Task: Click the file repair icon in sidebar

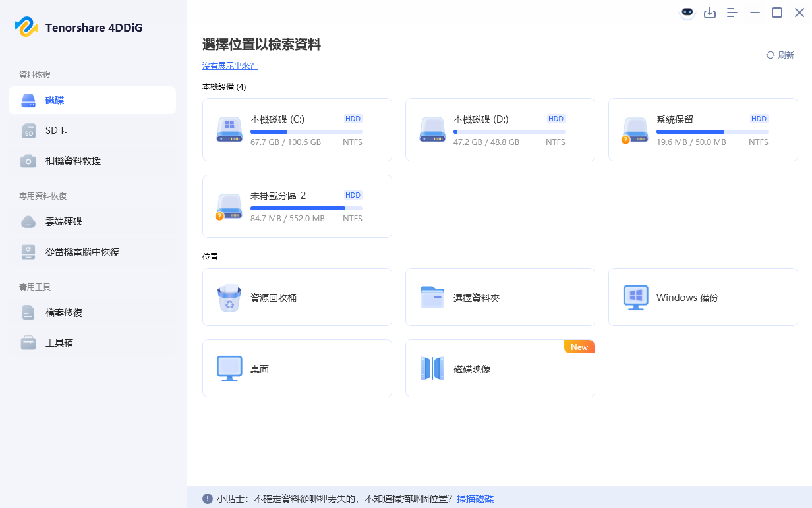Action: (28, 312)
